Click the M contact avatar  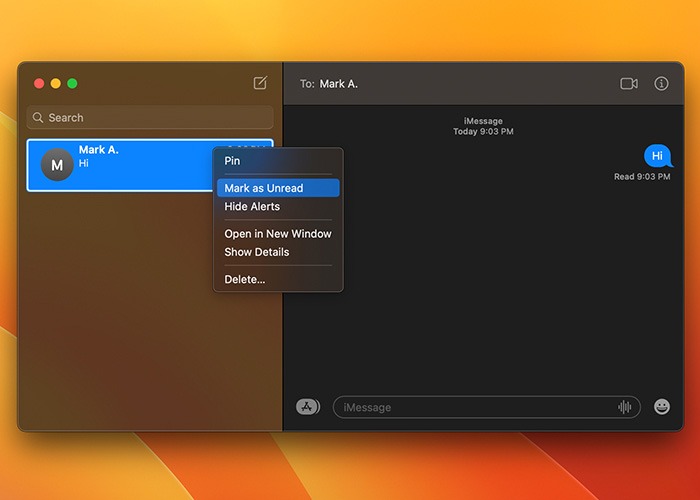pyautogui.click(x=57, y=165)
